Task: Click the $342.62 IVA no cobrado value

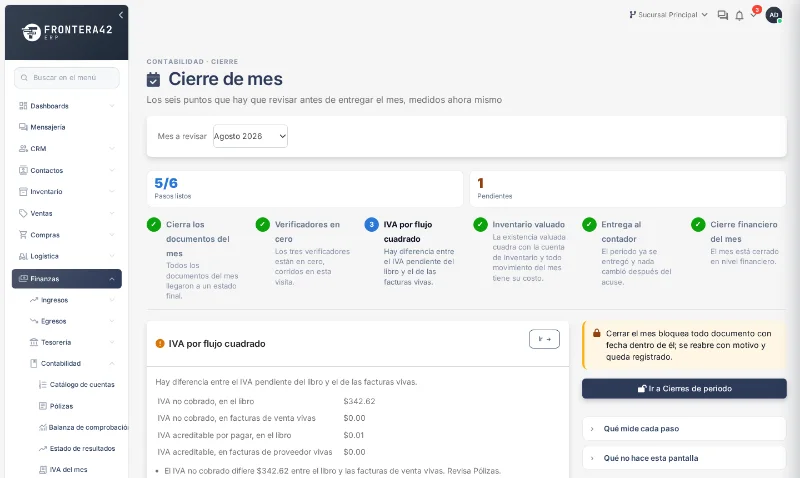Action: tap(359, 401)
